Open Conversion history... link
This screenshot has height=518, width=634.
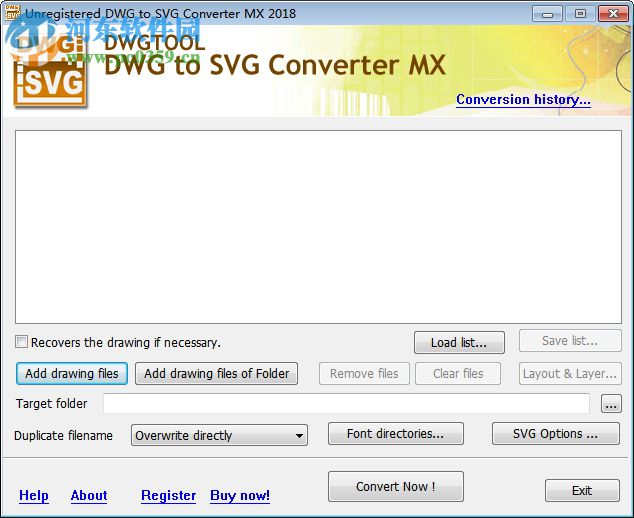coord(523,99)
